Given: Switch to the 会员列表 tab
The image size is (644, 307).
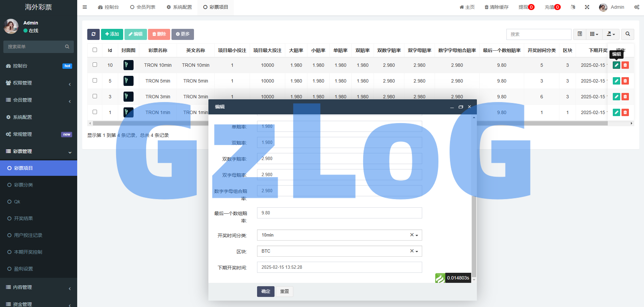Looking at the screenshot, I should [143, 7].
